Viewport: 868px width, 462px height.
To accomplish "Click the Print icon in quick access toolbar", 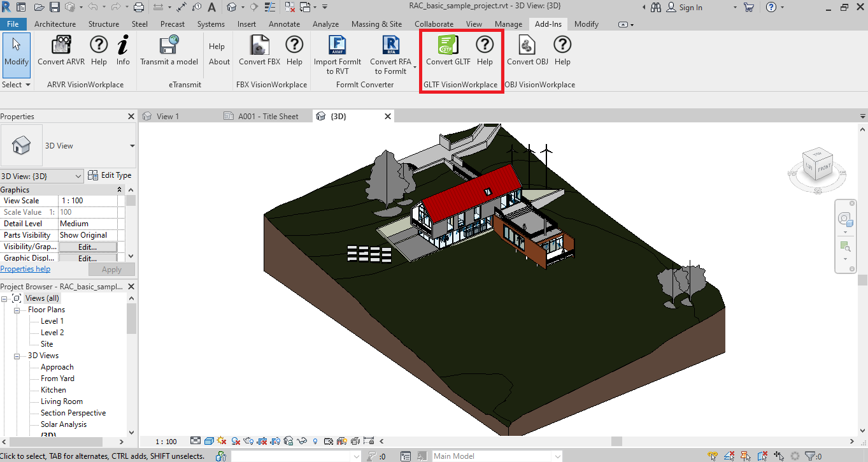I will click(x=139, y=8).
